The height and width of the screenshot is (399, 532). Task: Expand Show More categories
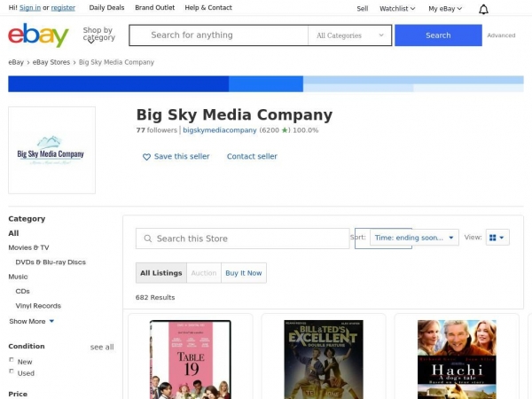(x=32, y=321)
